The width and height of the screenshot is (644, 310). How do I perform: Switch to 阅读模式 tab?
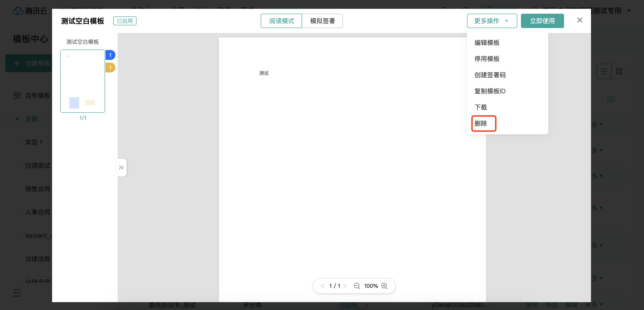(x=281, y=21)
